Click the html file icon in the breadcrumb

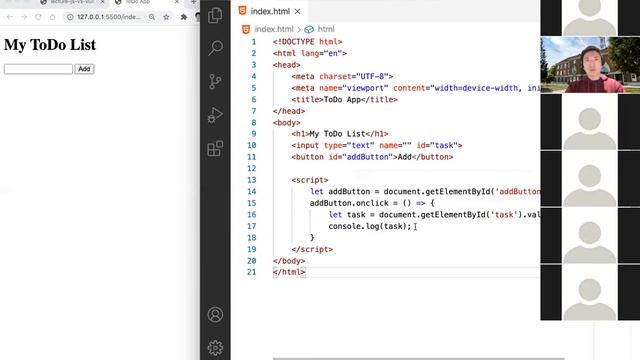pos(246,29)
